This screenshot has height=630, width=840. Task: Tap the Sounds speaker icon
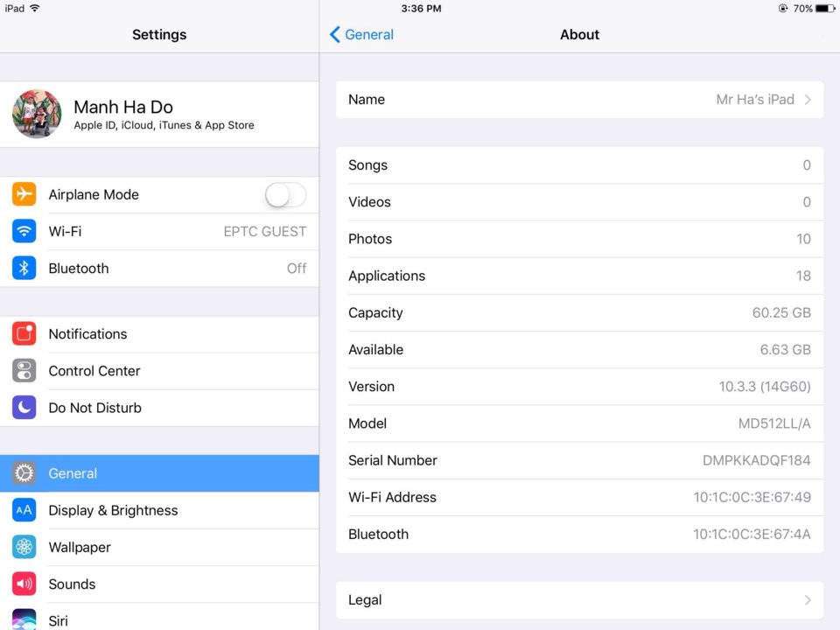[24, 584]
